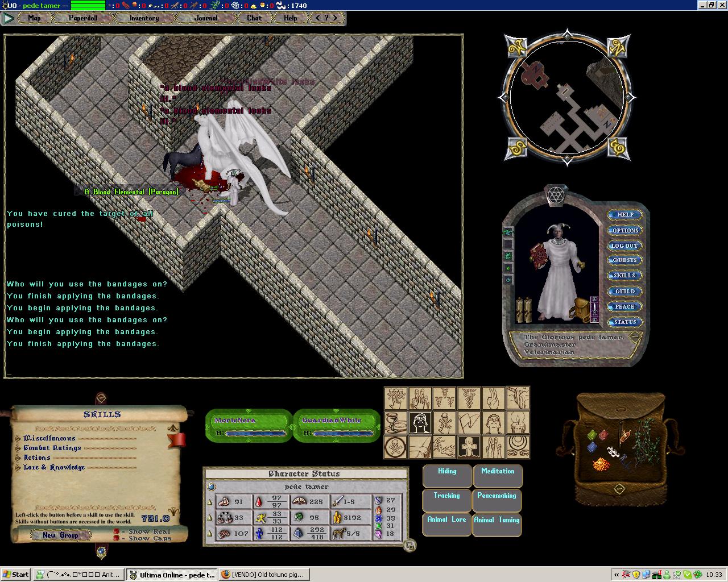Toggle the PEACE war mode button
728x582 pixels.
(x=624, y=307)
